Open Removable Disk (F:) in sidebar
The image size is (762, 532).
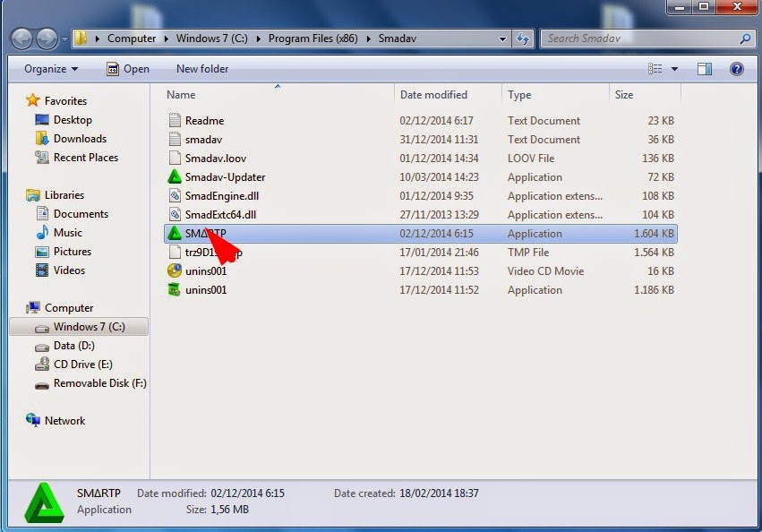coord(99,383)
